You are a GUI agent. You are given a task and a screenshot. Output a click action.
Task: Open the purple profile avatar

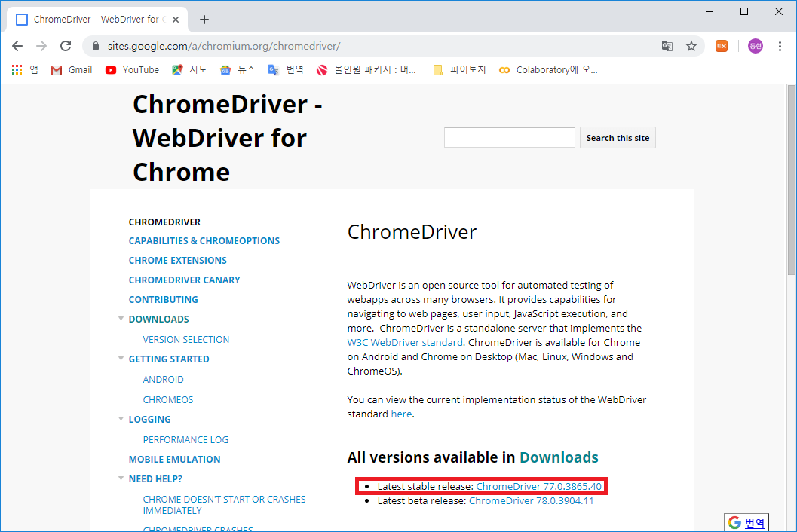pos(756,46)
